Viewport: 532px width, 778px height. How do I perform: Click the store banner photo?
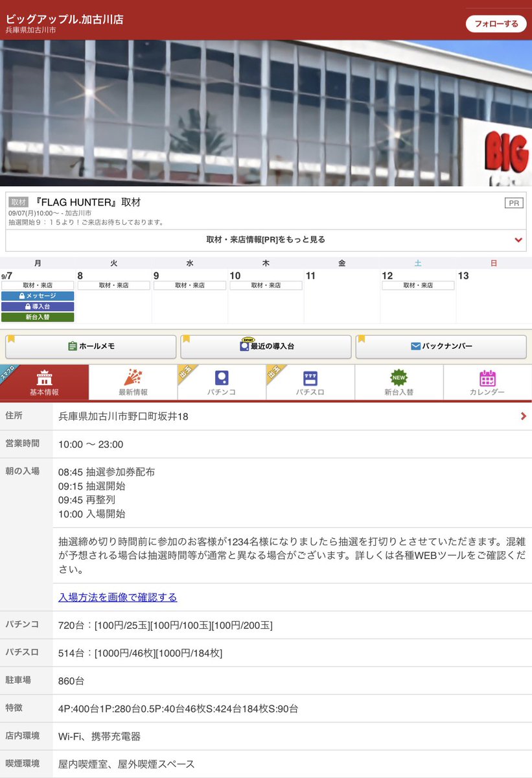click(266, 113)
